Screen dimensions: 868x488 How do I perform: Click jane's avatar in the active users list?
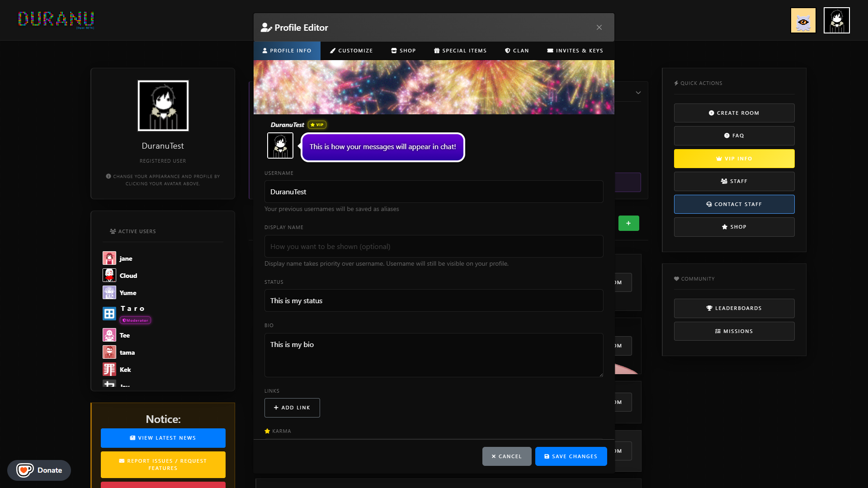109,258
